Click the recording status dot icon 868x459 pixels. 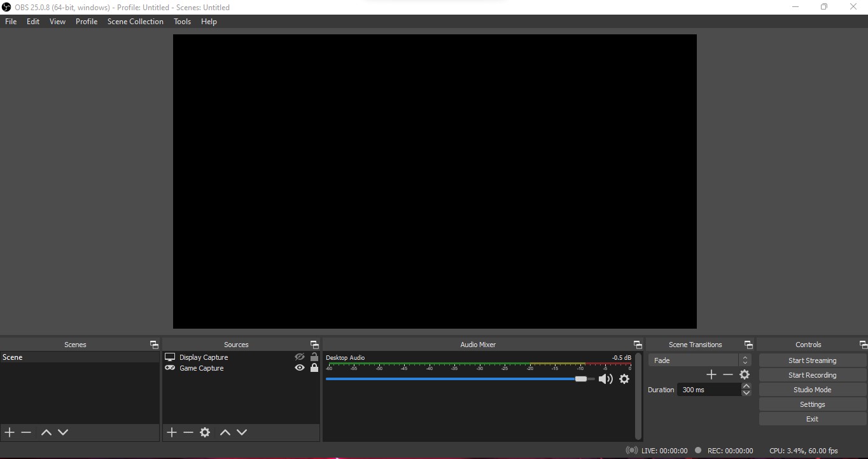click(x=698, y=450)
